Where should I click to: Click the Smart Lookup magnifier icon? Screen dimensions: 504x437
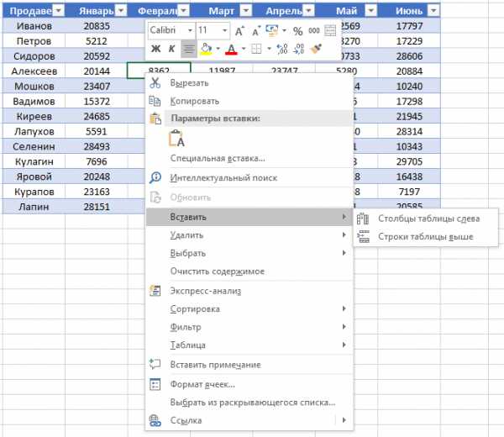pos(155,177)
